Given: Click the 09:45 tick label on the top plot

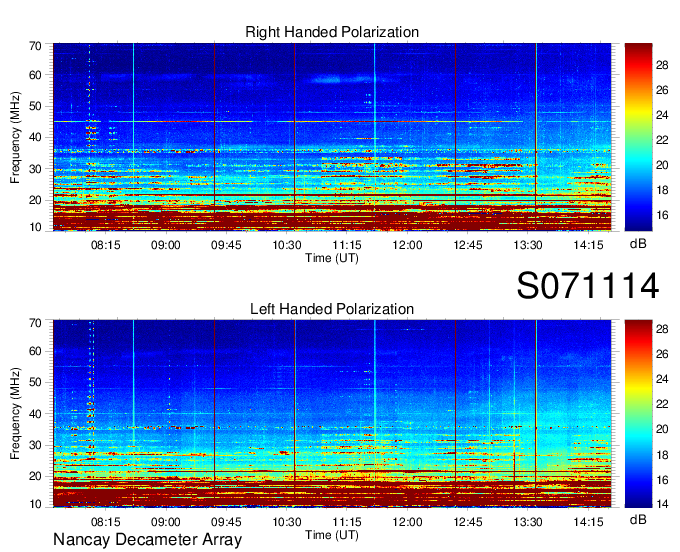Looking at the screenshot, I should 226,245.
